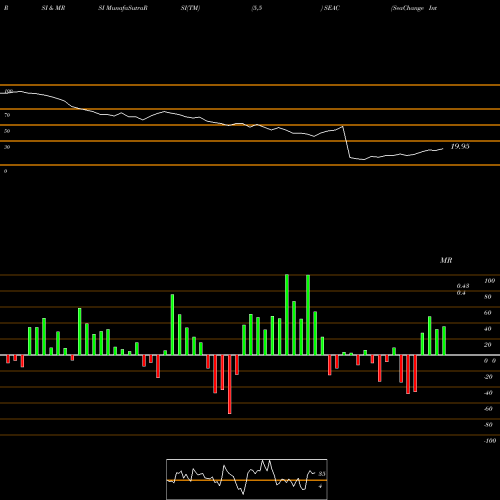The height and width of the screenshot is (500, 500).
Task: Open the mini overview chart thumbnail
Action: 247,479
